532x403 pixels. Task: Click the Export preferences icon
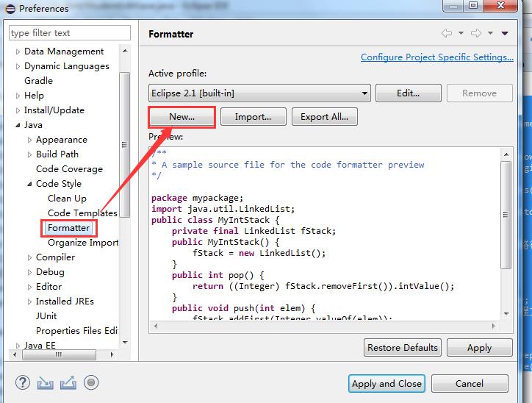click(68, 382)
